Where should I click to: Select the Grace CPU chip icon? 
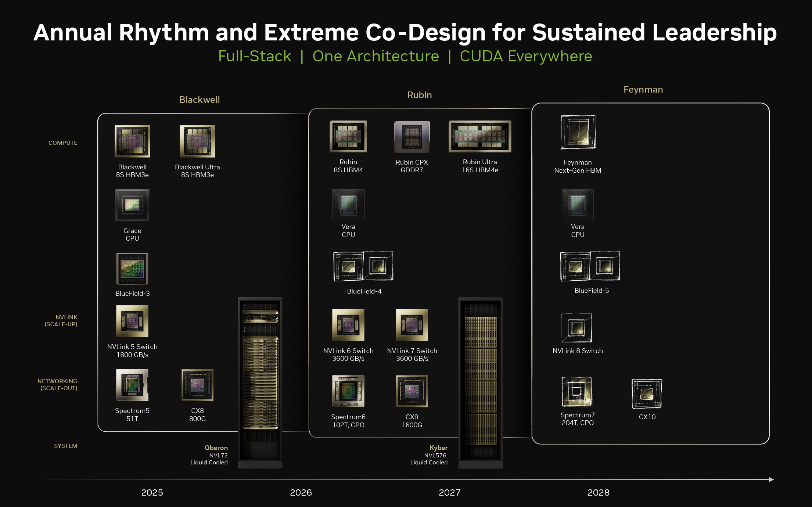click(132, 205)
